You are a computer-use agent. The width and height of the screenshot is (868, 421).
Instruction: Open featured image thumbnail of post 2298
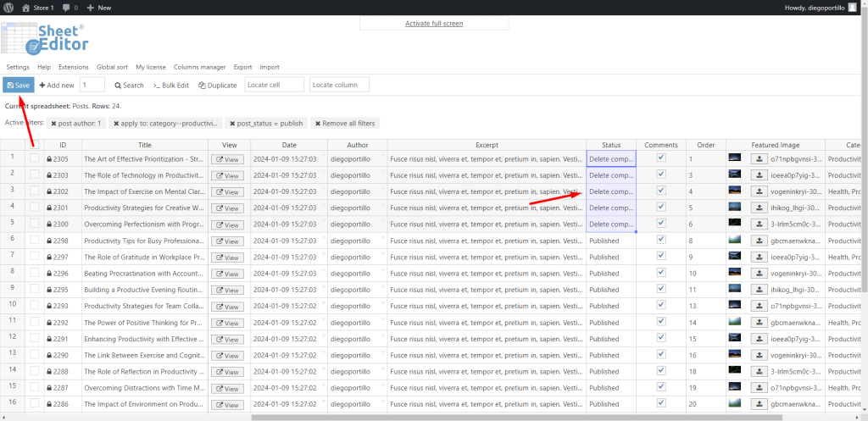coord(735,240)
